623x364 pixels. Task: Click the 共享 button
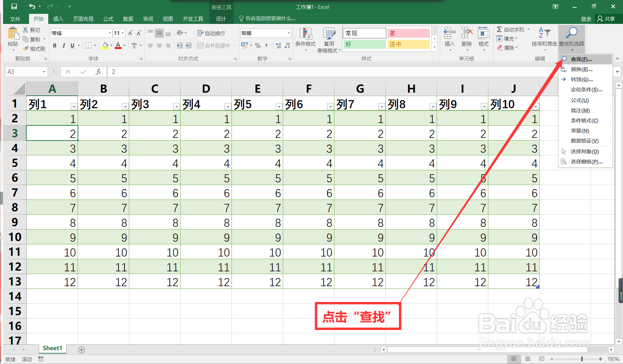click(606, 19)
